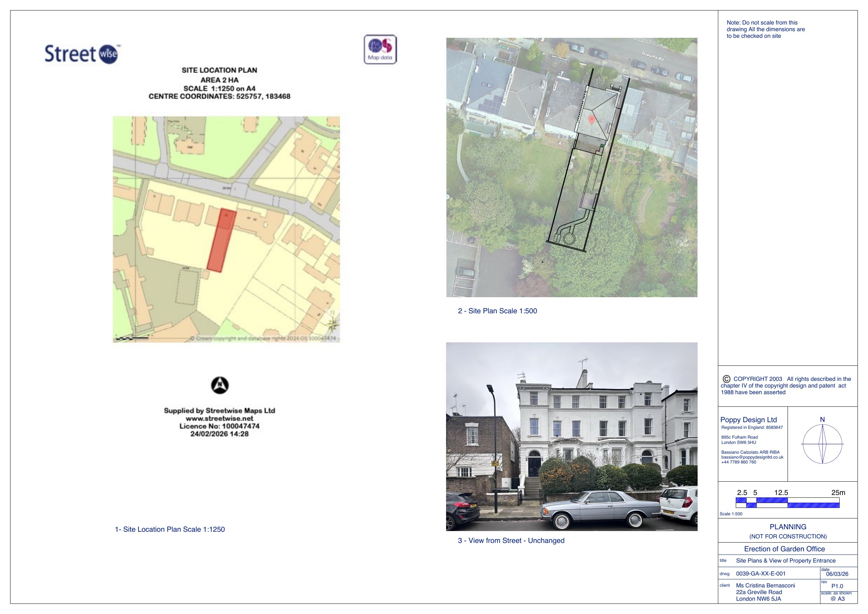Click the blue 1:500 scale bar

pos(788,502)
